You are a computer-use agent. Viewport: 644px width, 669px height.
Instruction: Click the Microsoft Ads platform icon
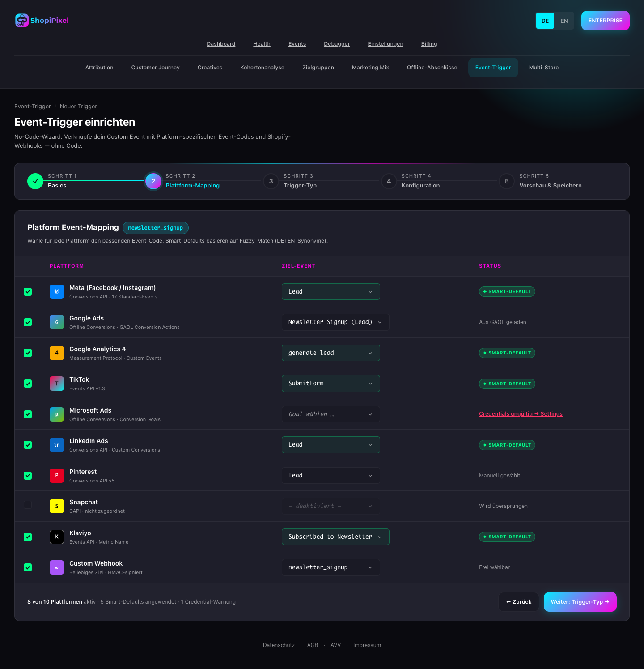click(57, 414)
